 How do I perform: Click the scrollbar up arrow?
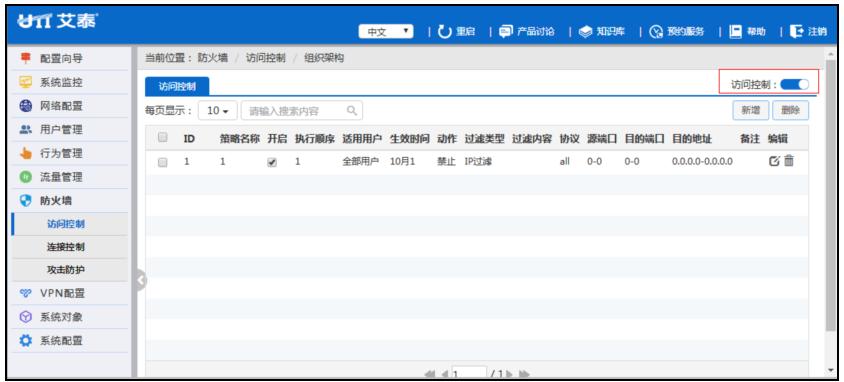pos(831,55)
